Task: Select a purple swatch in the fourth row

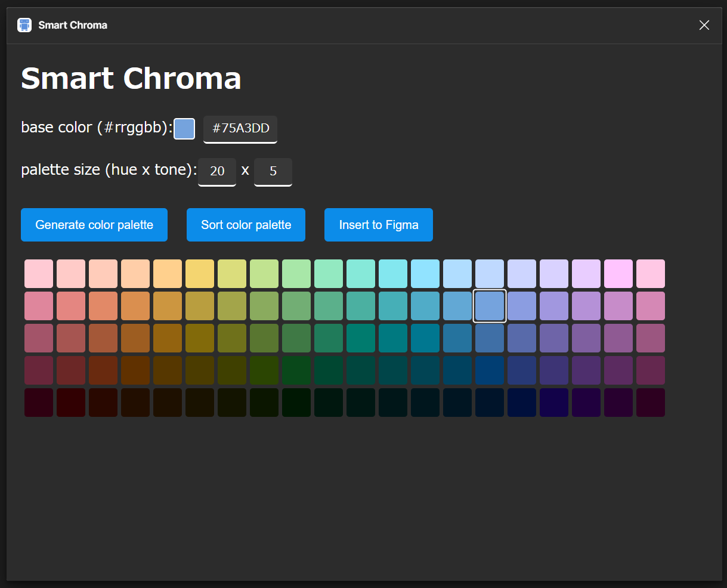Action: click(554, 370)
